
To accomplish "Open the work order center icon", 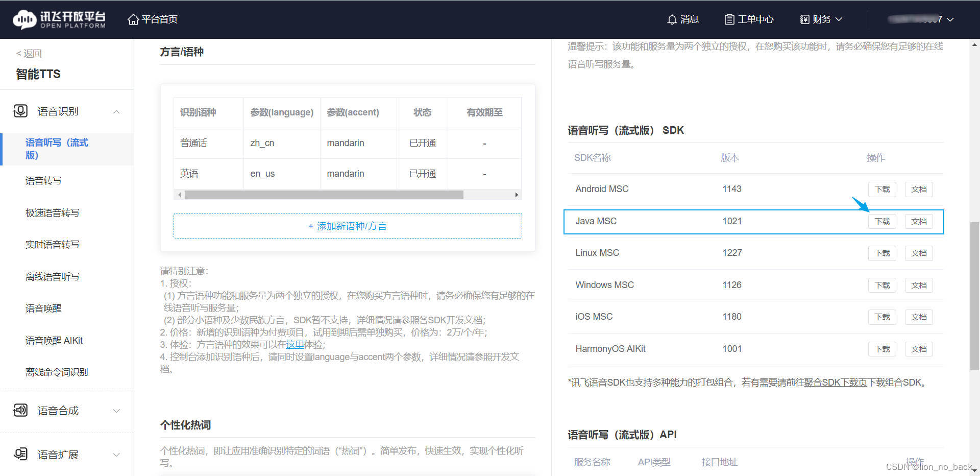I will [729, 19].
